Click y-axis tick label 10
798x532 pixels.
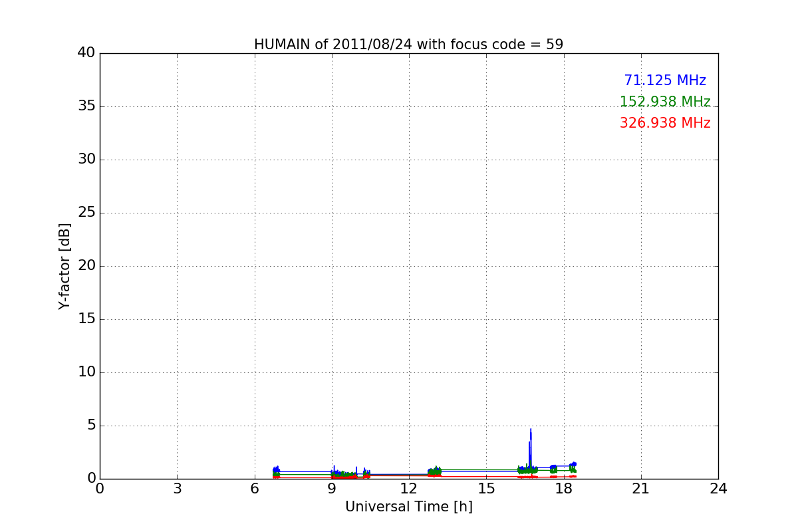[x=86, y=372]
